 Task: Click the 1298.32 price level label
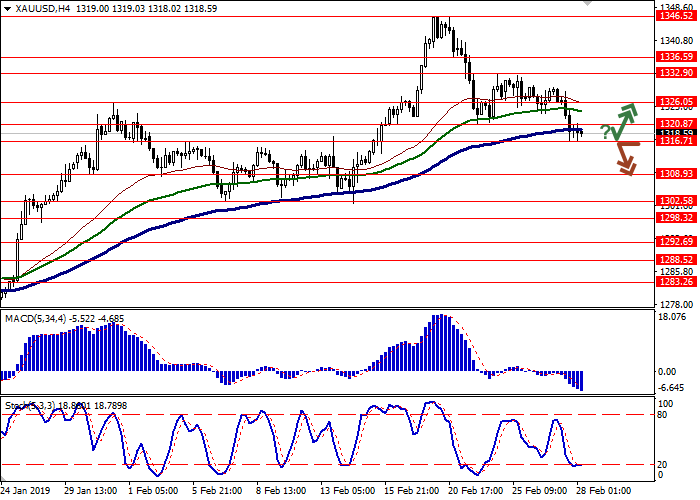pyautogui.click(x=676, y=217)
